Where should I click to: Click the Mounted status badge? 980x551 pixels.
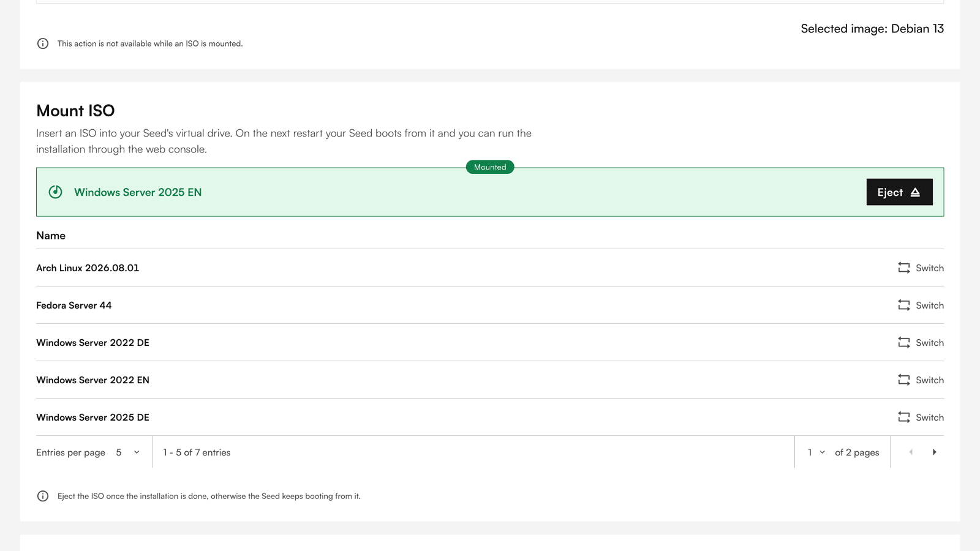pyautogui.click(x=490, y=167)
